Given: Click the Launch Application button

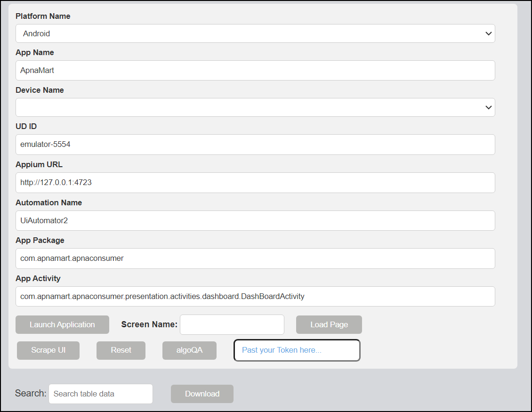Looking at the screenshot, I should [x=63, y=325].
